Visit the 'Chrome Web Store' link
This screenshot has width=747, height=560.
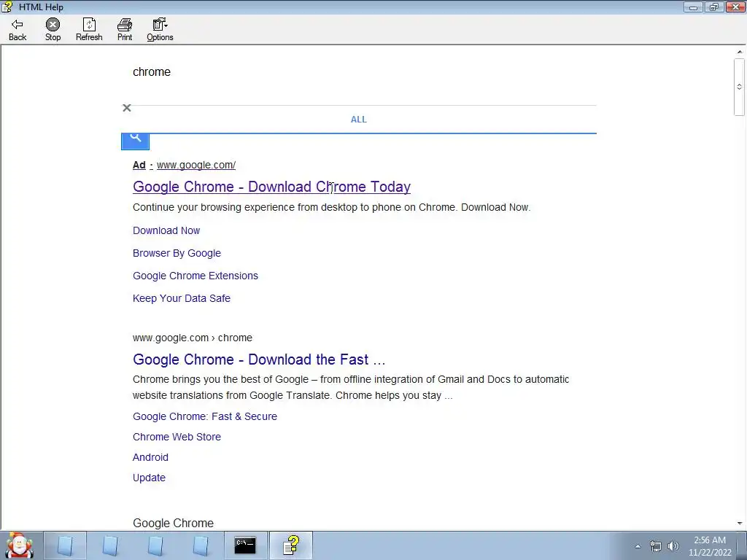tap(177, 437)
